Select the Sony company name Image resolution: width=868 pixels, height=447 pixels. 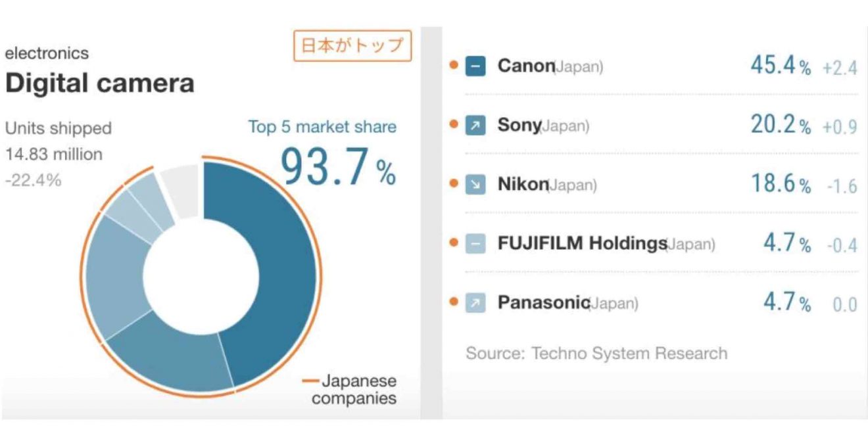pos(519,125)
